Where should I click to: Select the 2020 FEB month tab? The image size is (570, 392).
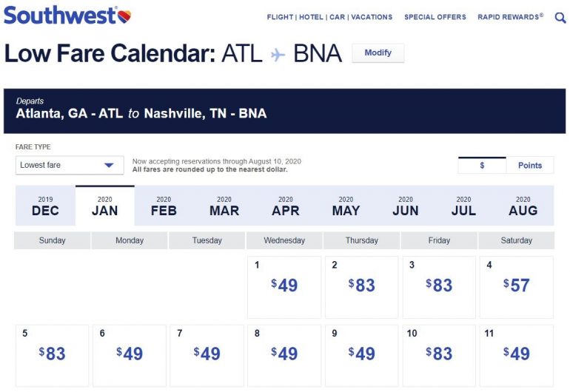pyautogui.click(x=164, y=206)
